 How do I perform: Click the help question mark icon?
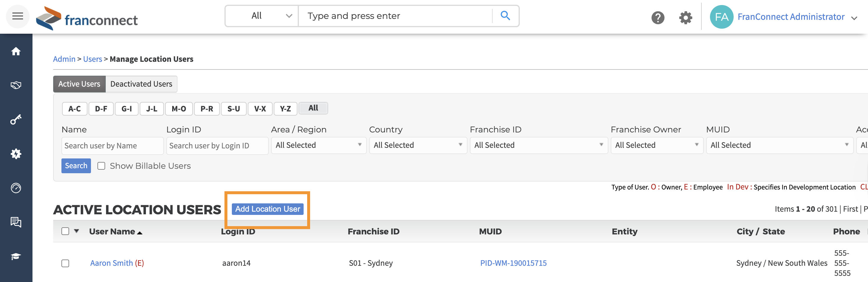click(657, 17)
